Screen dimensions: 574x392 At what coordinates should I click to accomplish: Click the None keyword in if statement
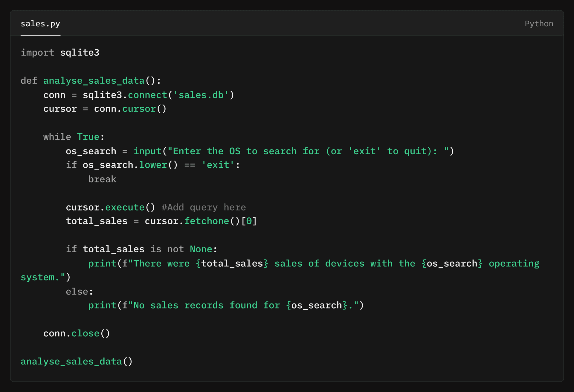point(201,249)
